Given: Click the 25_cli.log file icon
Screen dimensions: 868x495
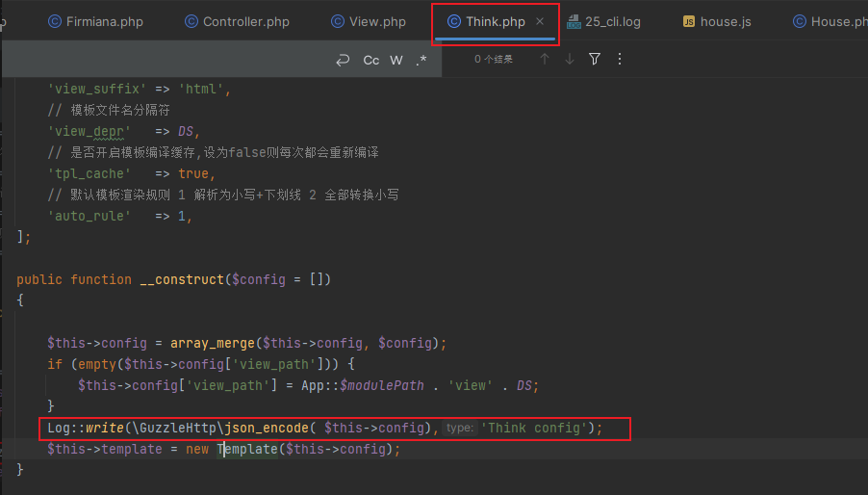Looking at the screenshot, I should pos(574,21).
